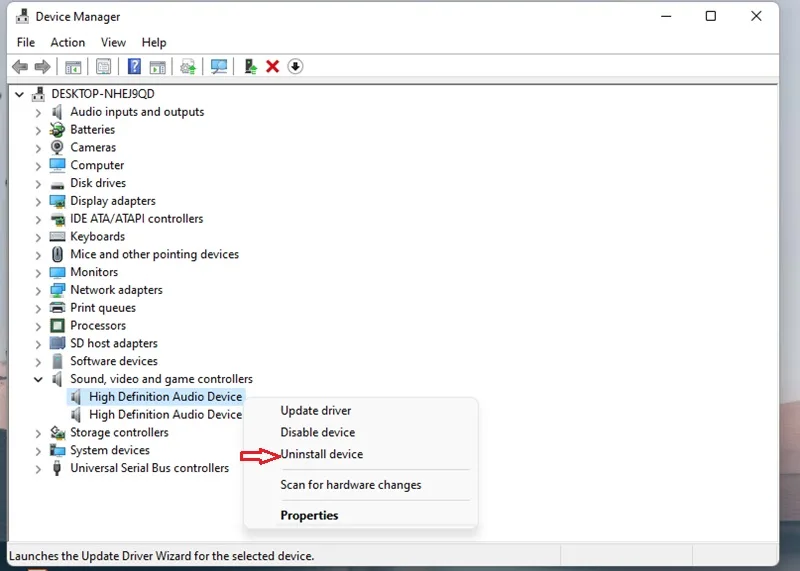Click the Properties sheet toolbar icon
This screenshot has height=571, width=800.
pyautogui.click(x=104, y=66)
